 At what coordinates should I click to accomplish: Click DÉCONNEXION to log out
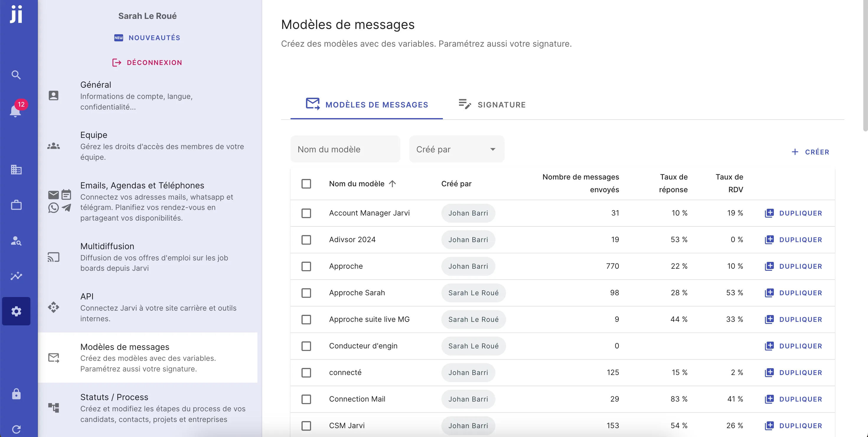coord(147,62)
